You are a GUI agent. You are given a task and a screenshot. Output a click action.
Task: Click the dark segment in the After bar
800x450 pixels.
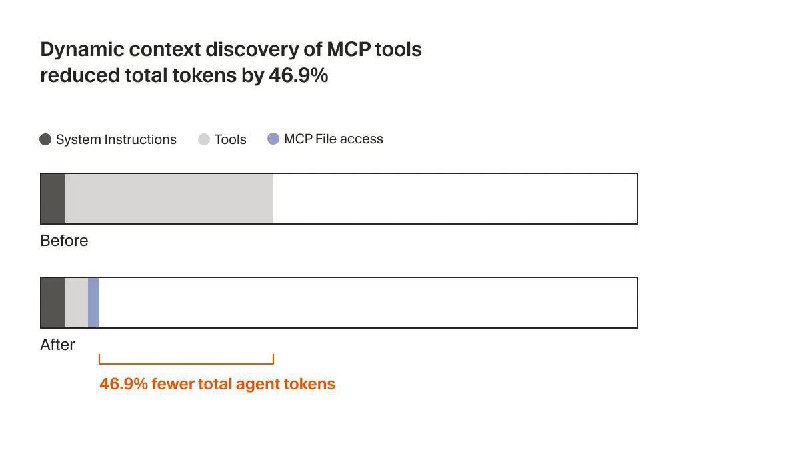[x=52, y=303]
